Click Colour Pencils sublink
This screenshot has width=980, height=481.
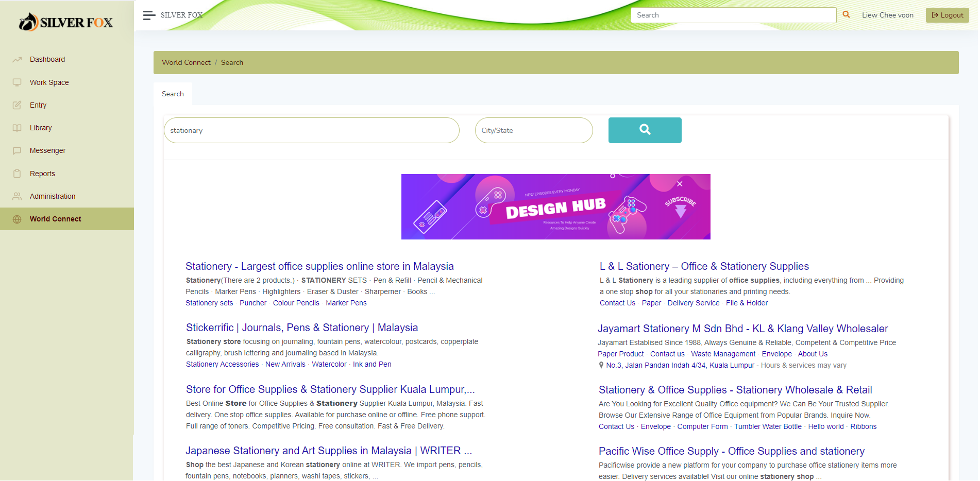pyautogui.click(x=296, y=303)
